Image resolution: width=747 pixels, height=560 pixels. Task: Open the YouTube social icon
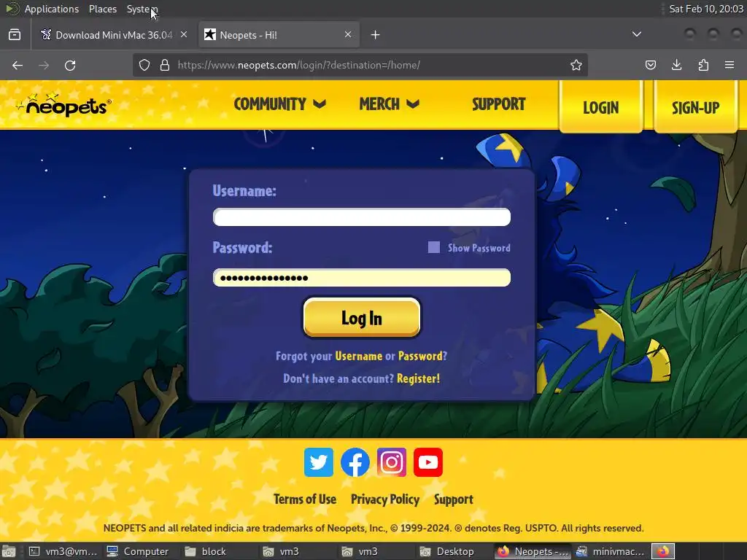(x=427, y=462)
